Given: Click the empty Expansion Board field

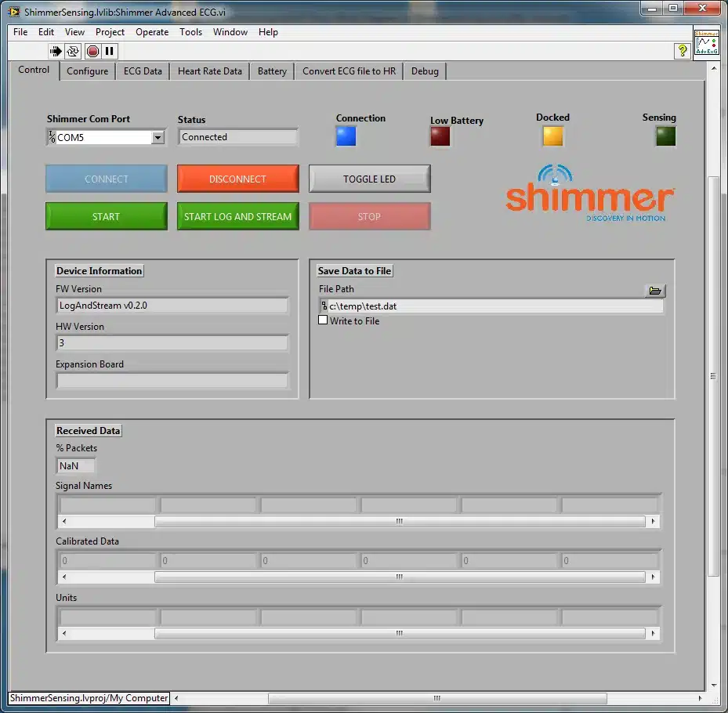Looking at the screenshot, I should pos(172,381).
